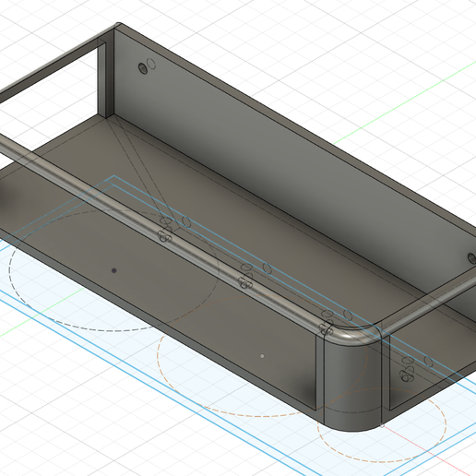The image size is (476, 476).
Task: Select the dark screw hole on back wall's upper left
Action: tap(143, 68)
